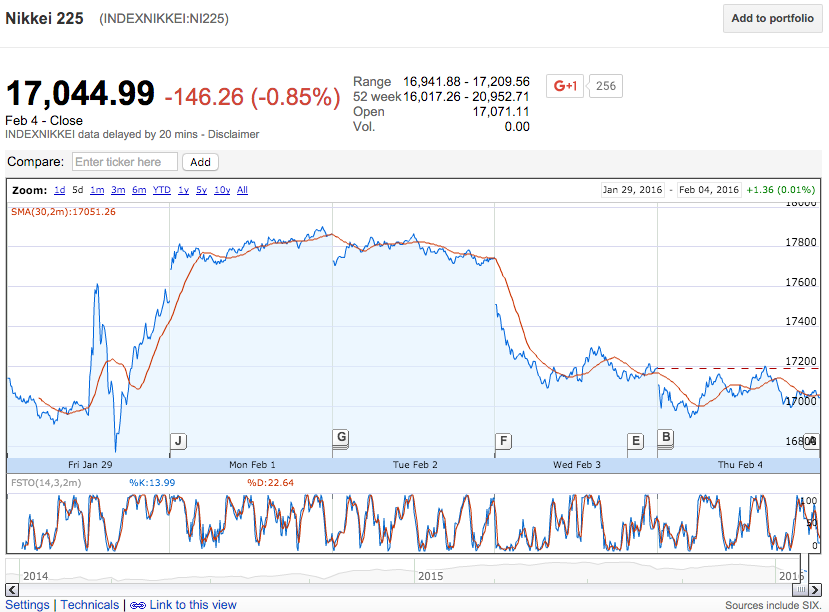Open news marker B on chart
The height and width of the screenshot is (612, 829).
tap(666, 437)
